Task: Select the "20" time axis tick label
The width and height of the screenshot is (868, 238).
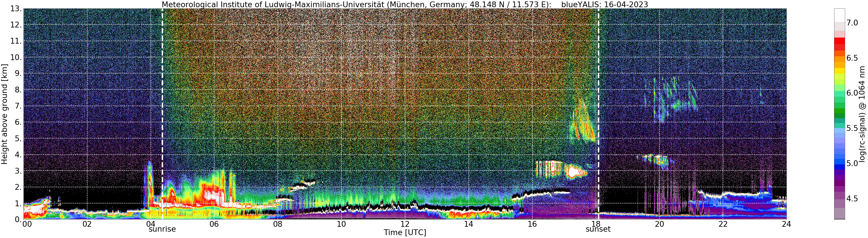Action: tap(659, 224)
